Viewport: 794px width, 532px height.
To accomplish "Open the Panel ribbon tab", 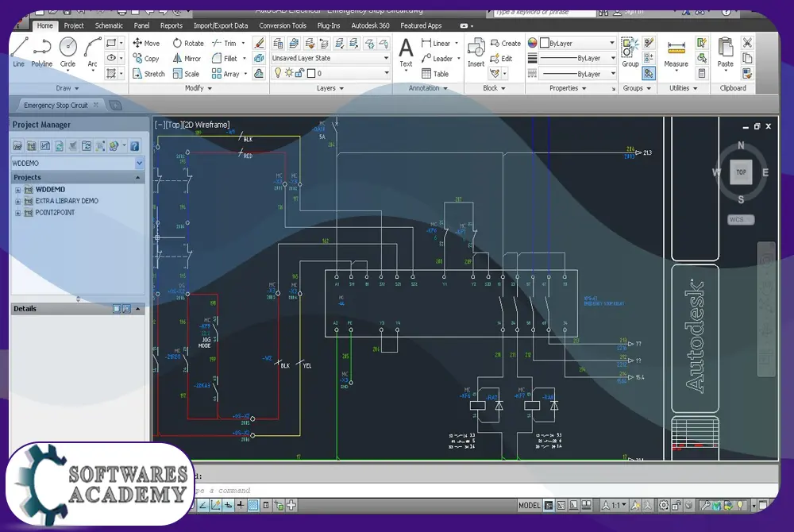I will (142, 25).
